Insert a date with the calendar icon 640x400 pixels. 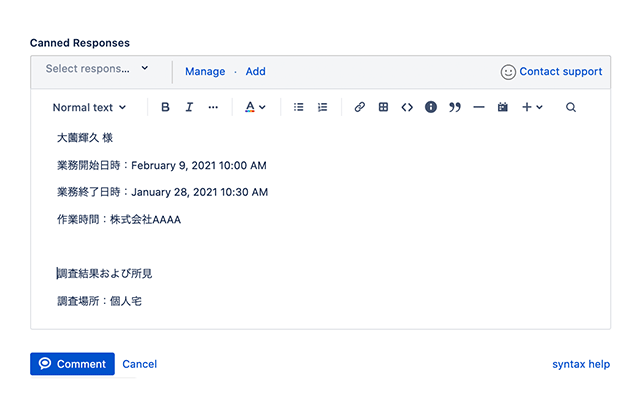click(502, 107)
